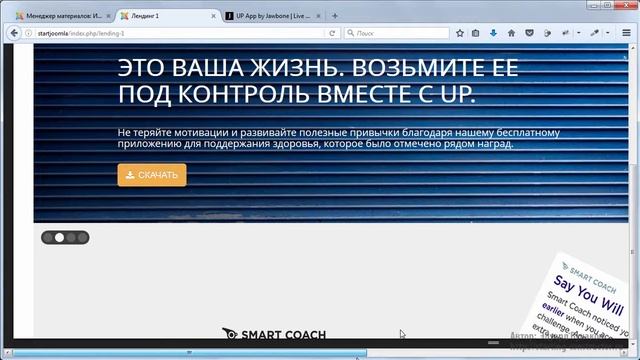
Task: Open a new tab with plus icon
Action: pyautogui.click(x=335, y=16)
